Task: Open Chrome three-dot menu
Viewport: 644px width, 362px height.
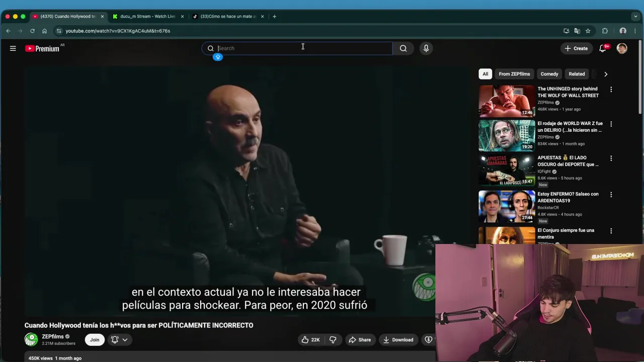Action: point(635,31)
